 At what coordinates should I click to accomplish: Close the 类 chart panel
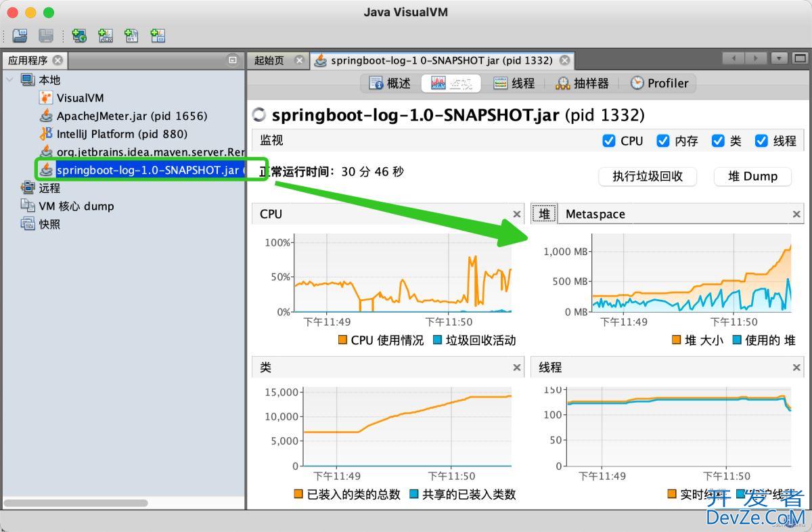coord(517,368)
